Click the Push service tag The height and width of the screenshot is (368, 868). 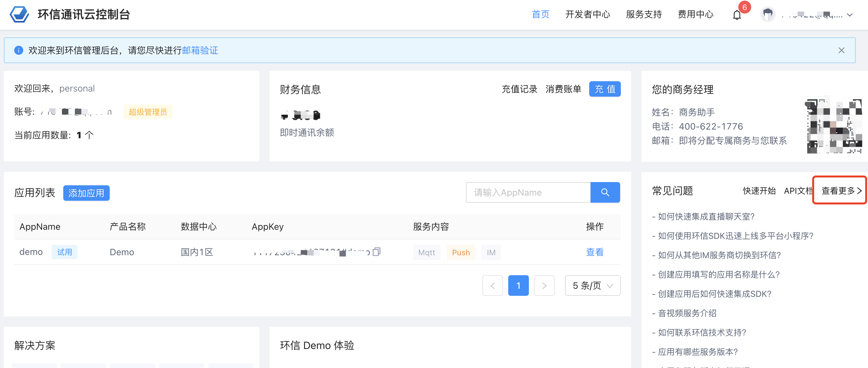tap(460, 253)
